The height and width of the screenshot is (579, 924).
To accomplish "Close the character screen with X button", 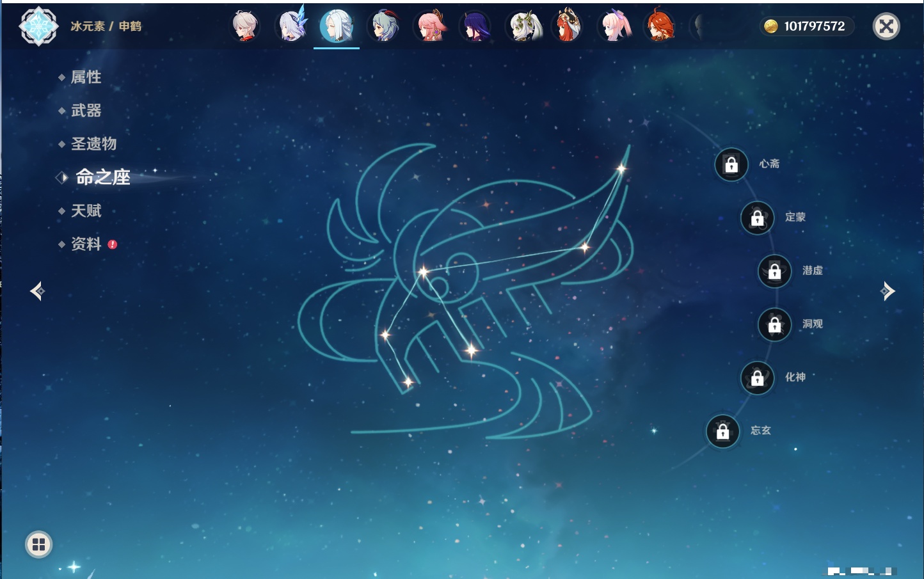I will (x=887, y=26).
